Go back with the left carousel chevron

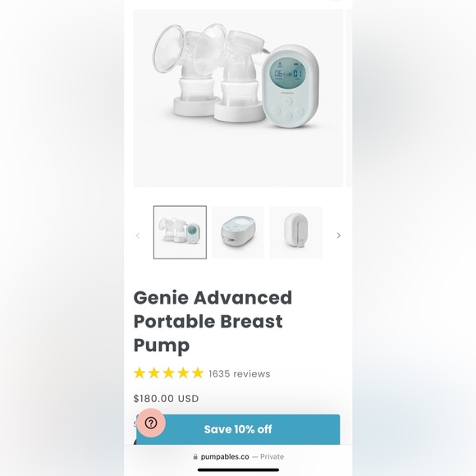click(x=138, y=236)
